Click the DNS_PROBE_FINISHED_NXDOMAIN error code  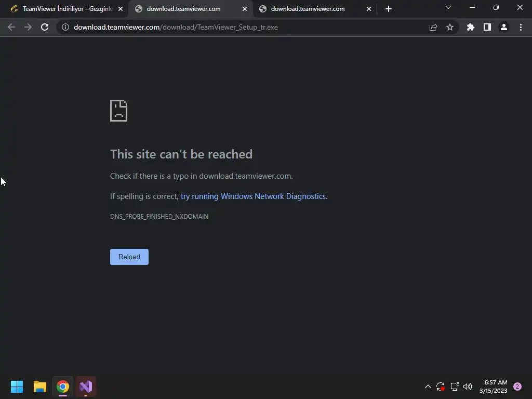[x=159, y=217]
